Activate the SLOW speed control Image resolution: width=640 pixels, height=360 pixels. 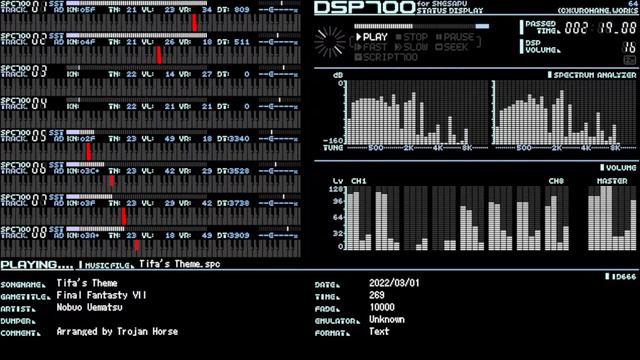click(411, 47)
